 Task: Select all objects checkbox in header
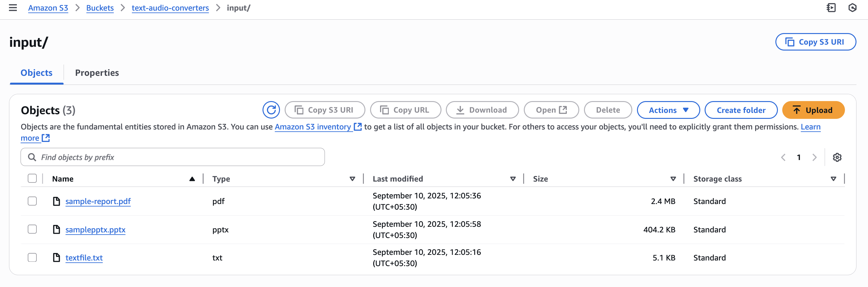pos(32,178)
